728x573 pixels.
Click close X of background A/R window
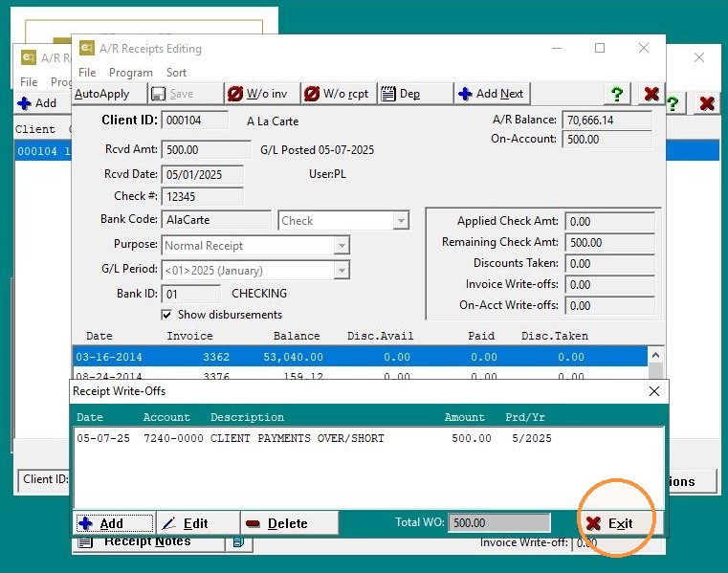pyautogui.click(x=699, y=57)
